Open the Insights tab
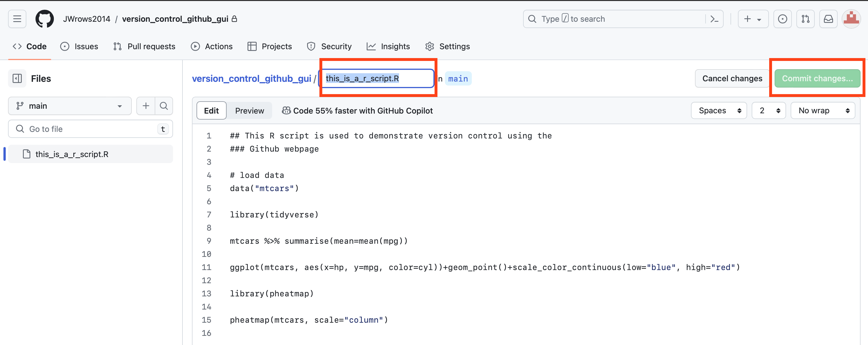 click(388, 46)
